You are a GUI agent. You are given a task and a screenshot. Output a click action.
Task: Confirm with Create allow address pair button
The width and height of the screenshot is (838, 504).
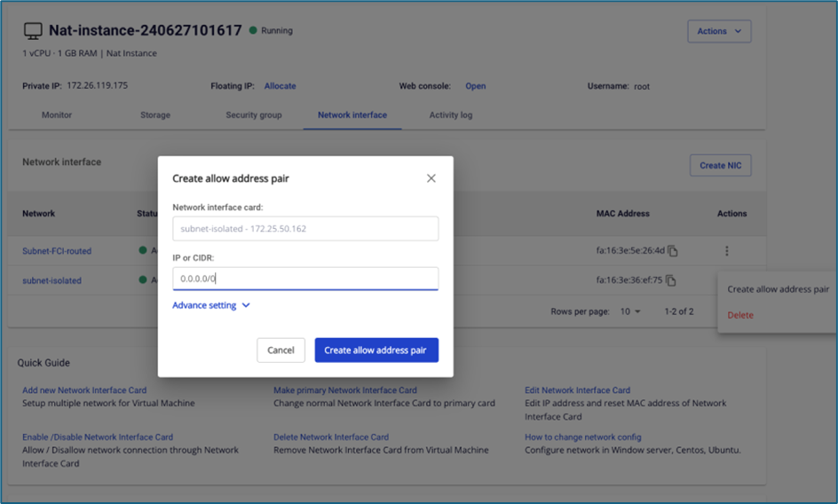click(x=376, y=350)
